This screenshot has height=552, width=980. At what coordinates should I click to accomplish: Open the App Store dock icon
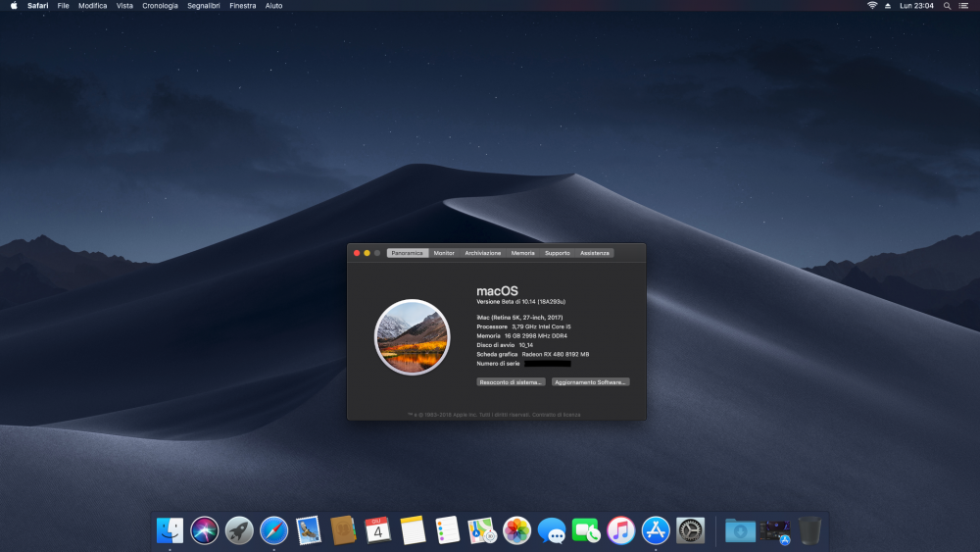click(656, 530)
